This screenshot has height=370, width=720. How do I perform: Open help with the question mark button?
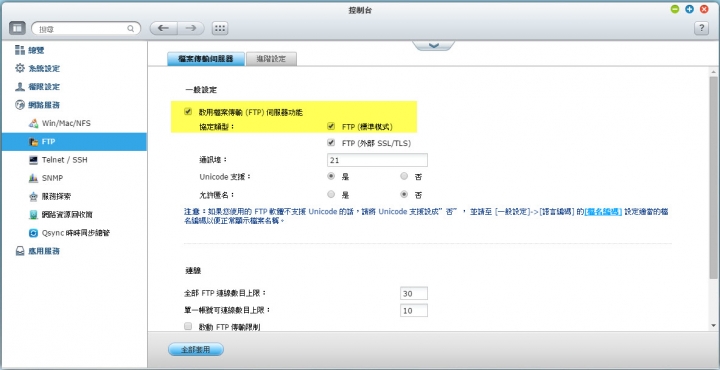(x=701, y=28)
